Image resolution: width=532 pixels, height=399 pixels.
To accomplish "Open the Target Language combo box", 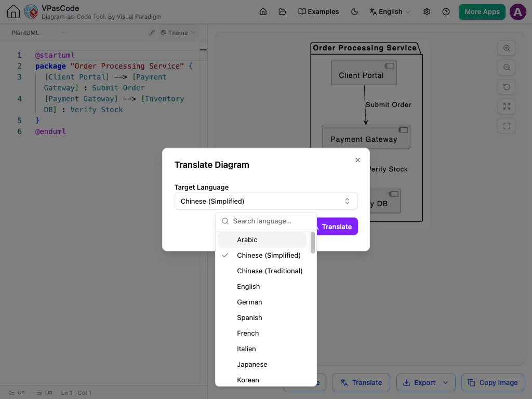I will coord(266,201).
